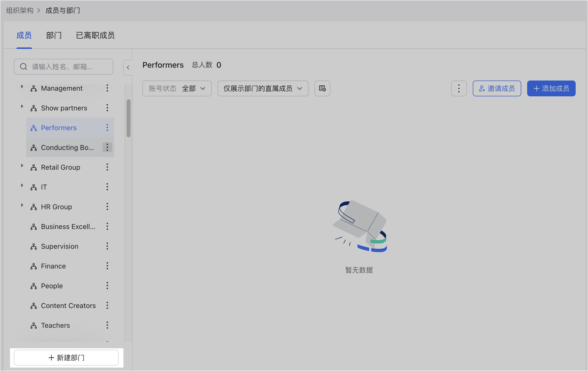The image size is (588, 371).
Task: Select the Conducting Bo... department
Action: tap(70, 147)
